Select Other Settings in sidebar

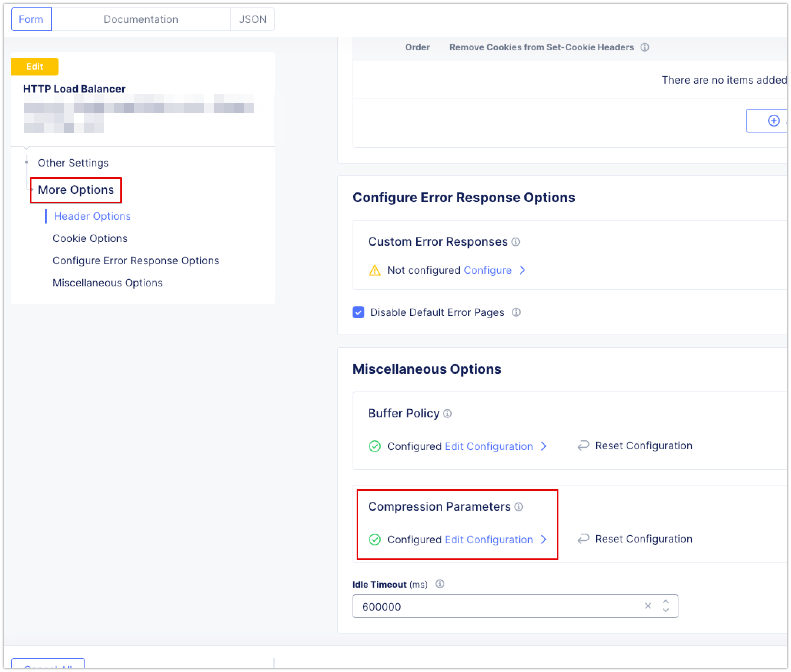coord(73,163)
